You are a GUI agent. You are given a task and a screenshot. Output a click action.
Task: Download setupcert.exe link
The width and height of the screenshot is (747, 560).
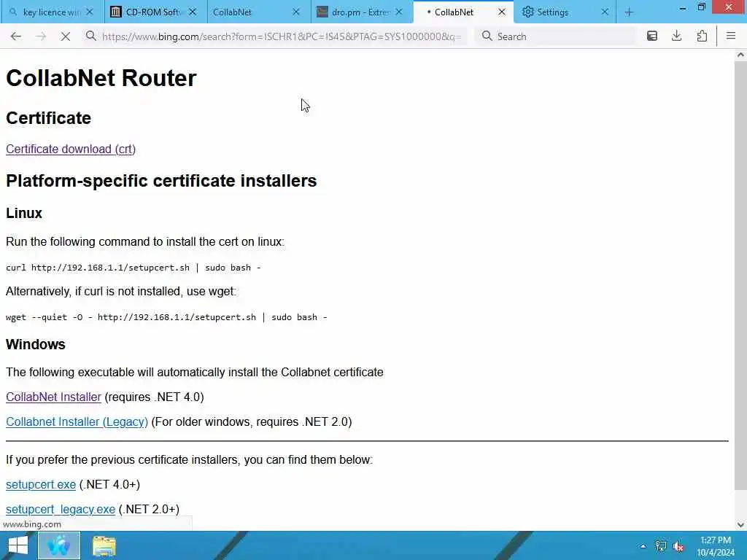coord(41,484)
